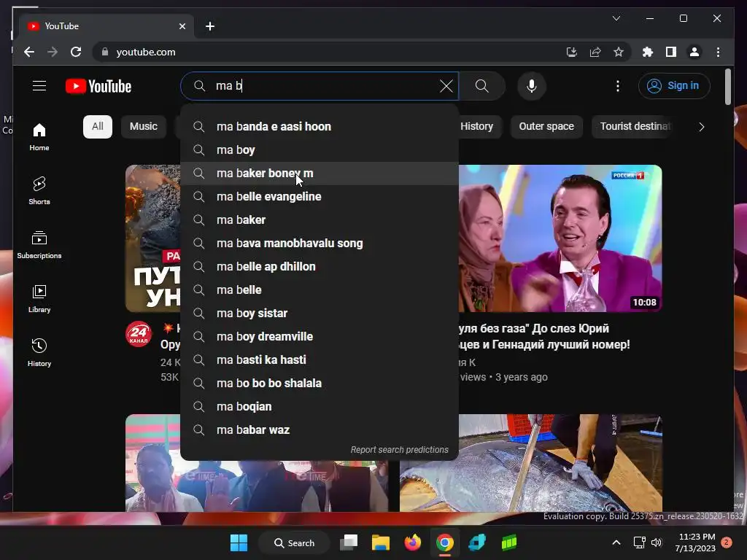The width and height of the screenshot is (747, 560).
Task: Select suggestion 'ma baker boney m'
Action: (x=320, y=173)
